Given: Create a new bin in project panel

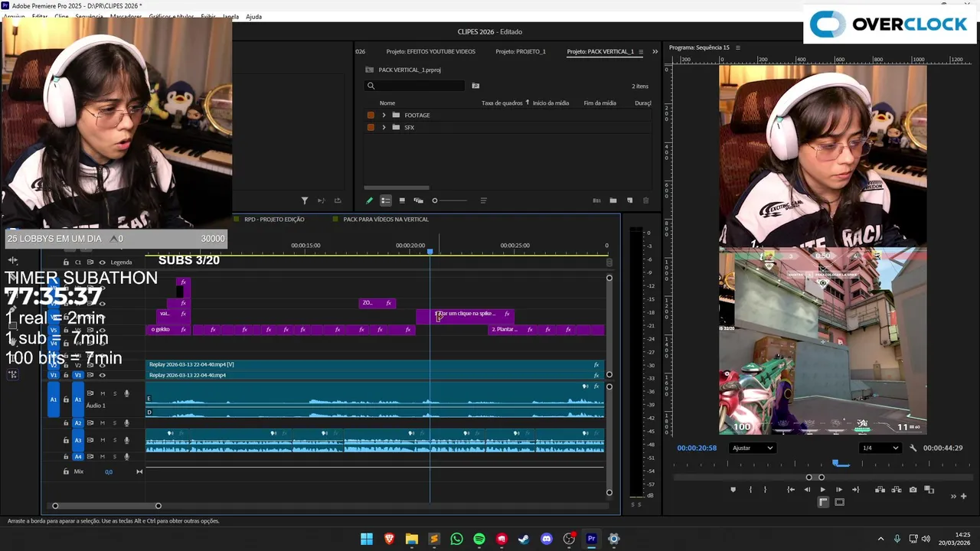Looking at the screenshot, I should [613, 201].
